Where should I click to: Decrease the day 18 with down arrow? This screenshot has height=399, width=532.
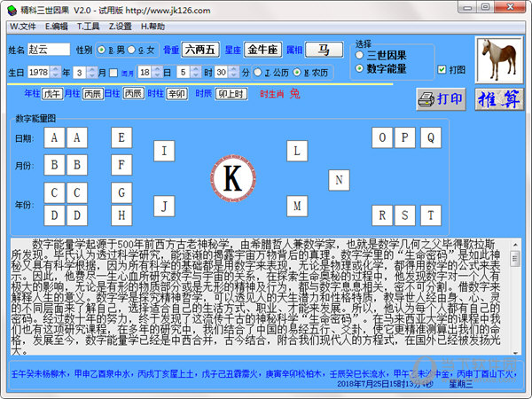[x=157, y=75]
